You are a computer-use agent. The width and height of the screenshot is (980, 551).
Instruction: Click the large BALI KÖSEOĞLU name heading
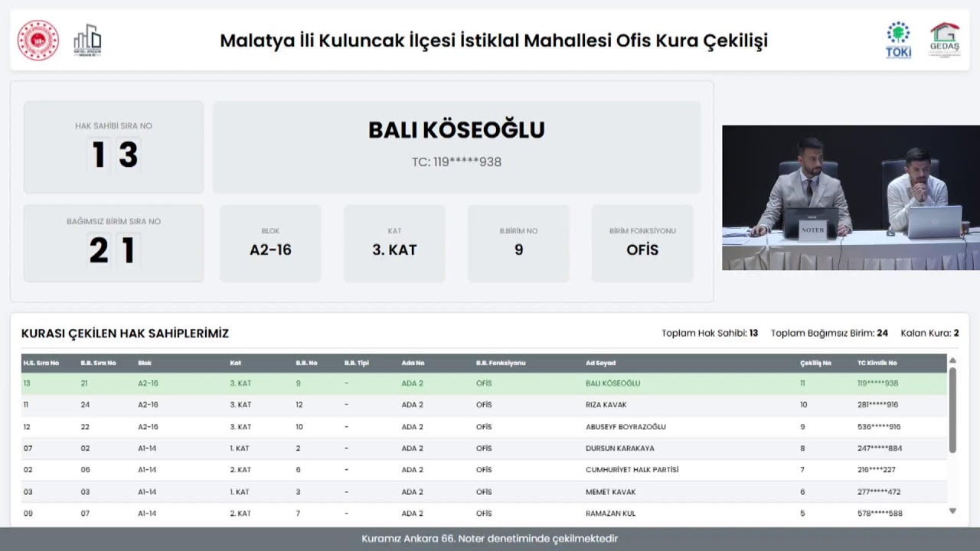pyautogui.click(x=456, y=130)
